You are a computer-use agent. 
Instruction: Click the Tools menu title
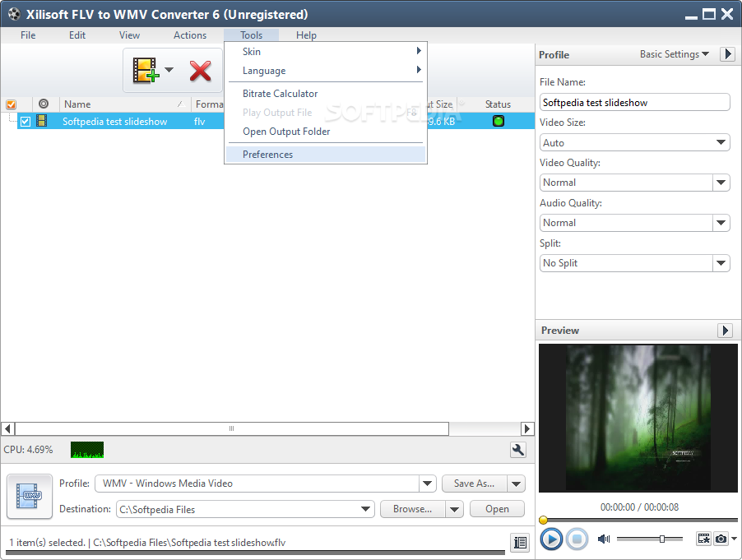tap(251, 35)
